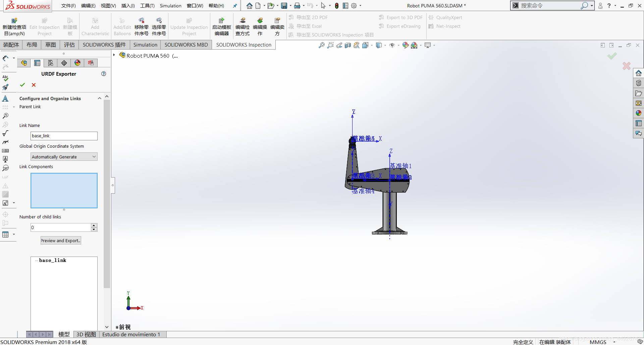Open the Options gear icon
This screenshot has height=345, width=644.
tap(354, 6)
